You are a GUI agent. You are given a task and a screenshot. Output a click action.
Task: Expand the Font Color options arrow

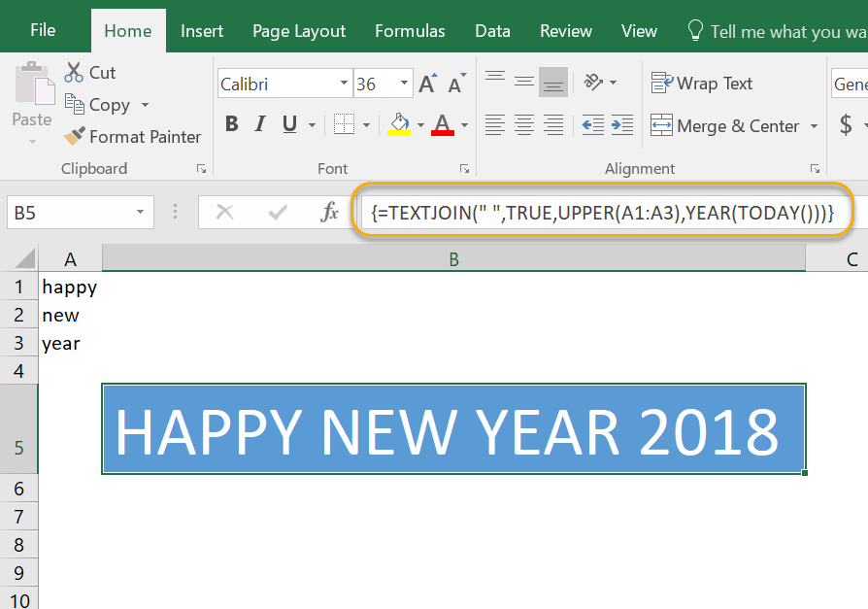[464, 125]
